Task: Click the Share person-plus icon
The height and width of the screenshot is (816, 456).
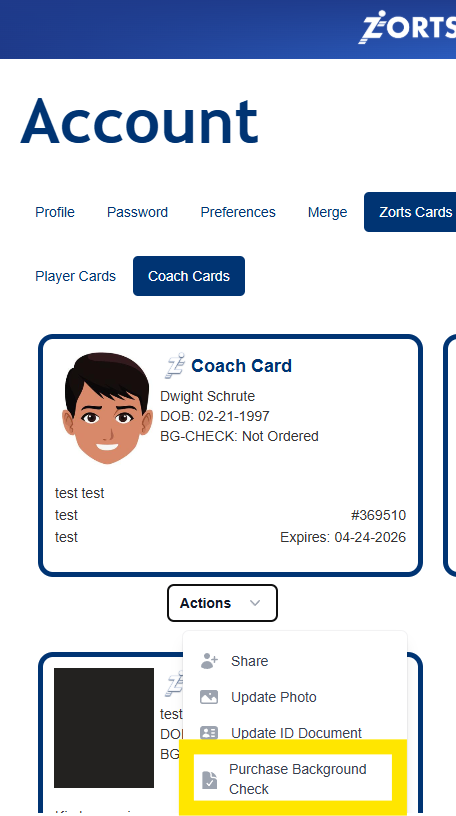Action: coord(209,661)
